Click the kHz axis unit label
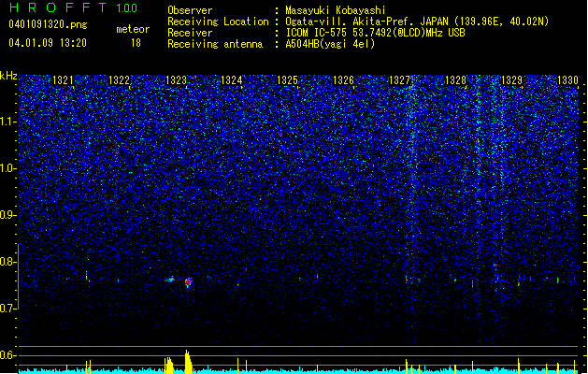This screenshot has width=588, height=374. tap(8, 76)
